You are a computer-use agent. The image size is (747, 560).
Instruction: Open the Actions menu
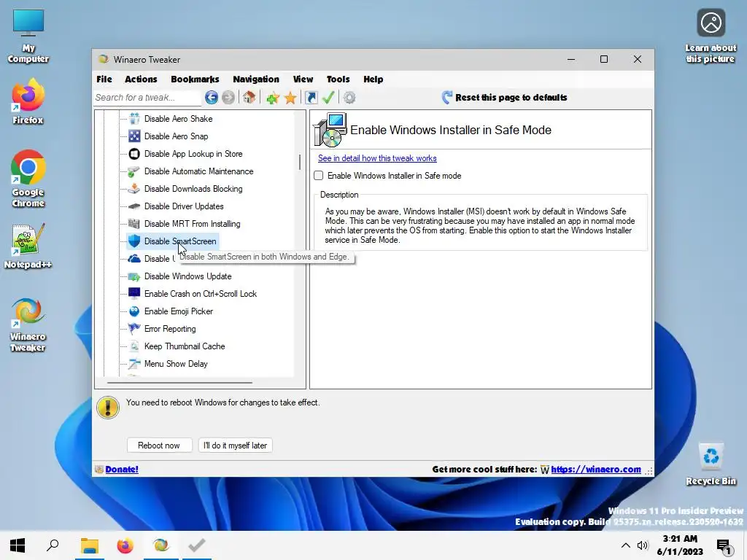141,79
